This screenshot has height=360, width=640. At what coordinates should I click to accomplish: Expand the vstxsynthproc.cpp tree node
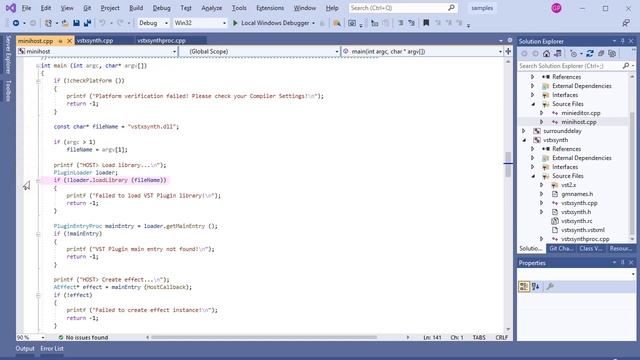pyautogui.click(x=542, y=239)
